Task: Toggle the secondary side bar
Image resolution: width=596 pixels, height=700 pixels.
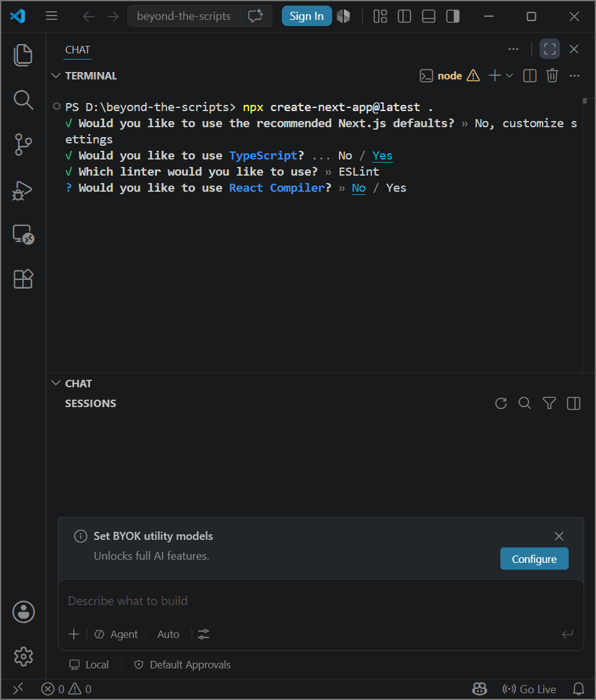Action: click(x=453, y=17)
